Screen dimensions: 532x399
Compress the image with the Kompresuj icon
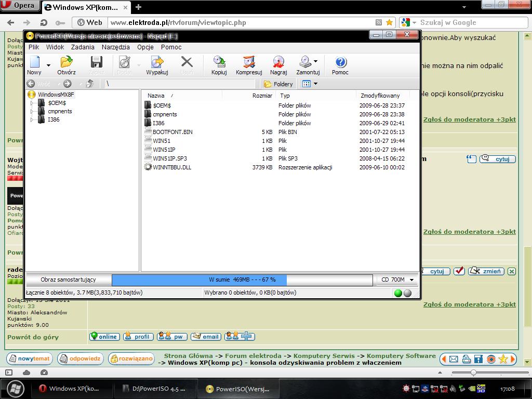tap(249, 62)
